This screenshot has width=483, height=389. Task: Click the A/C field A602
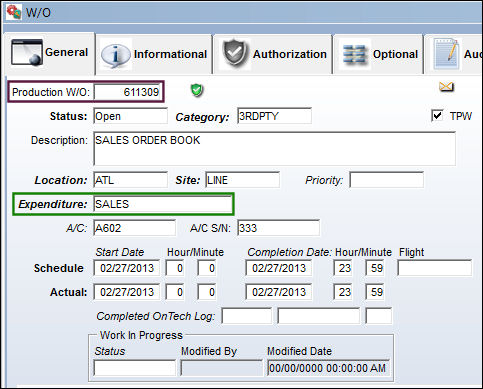click(135, 228)
